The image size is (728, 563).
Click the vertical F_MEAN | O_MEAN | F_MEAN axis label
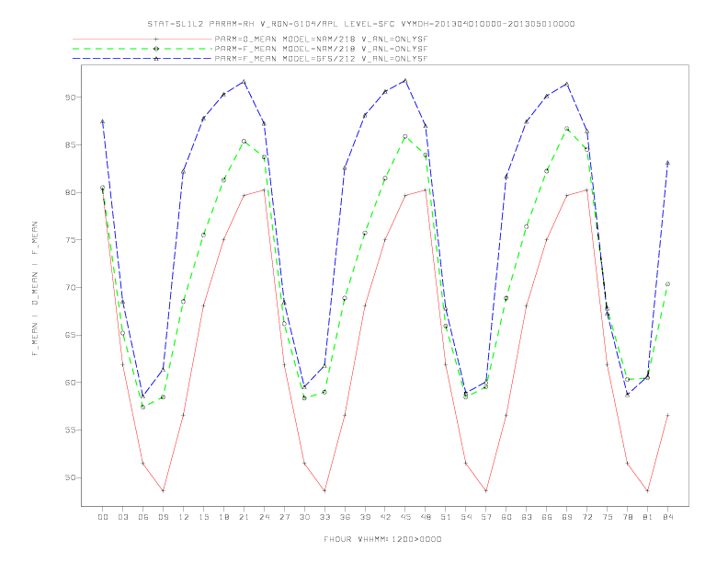point(35,289)
